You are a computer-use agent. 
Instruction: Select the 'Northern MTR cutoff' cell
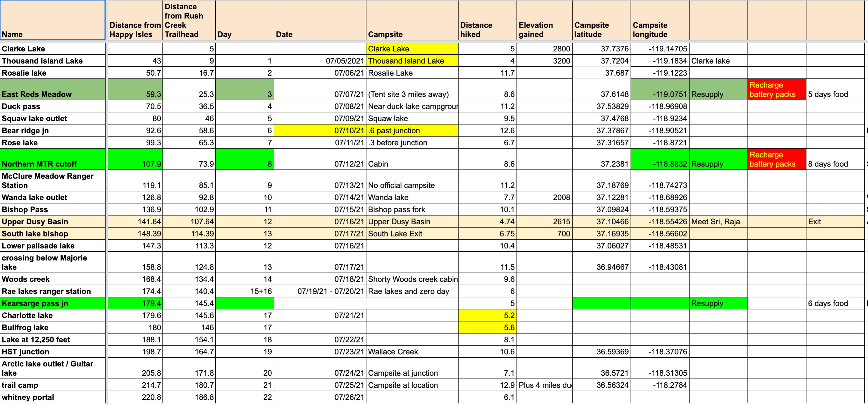53,159
